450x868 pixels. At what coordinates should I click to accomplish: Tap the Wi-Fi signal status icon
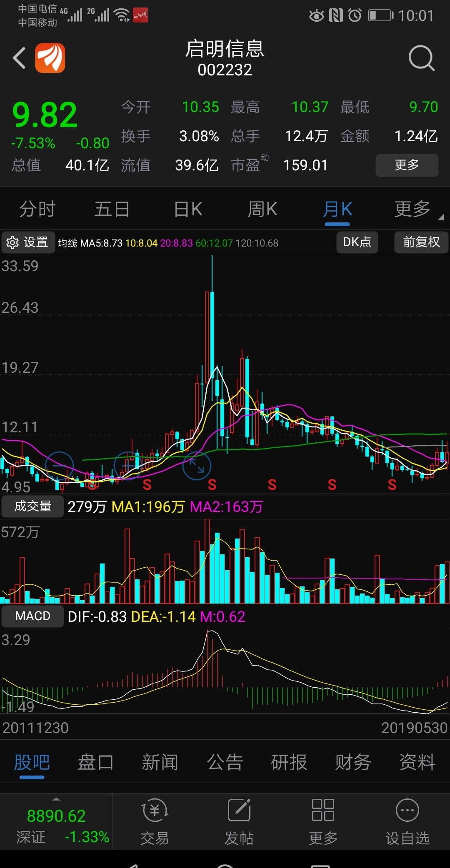pos(122,15)
